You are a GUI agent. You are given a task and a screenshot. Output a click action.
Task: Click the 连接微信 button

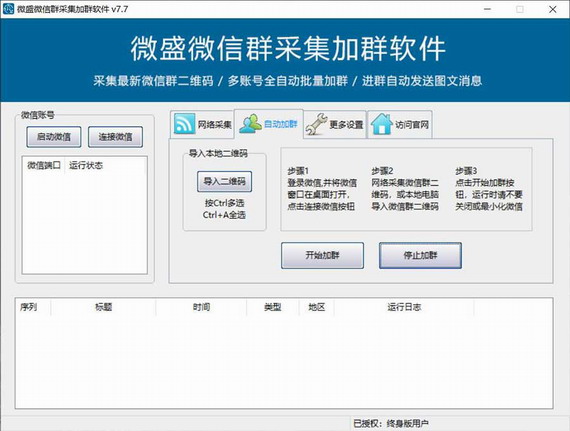tap(115, 137)
